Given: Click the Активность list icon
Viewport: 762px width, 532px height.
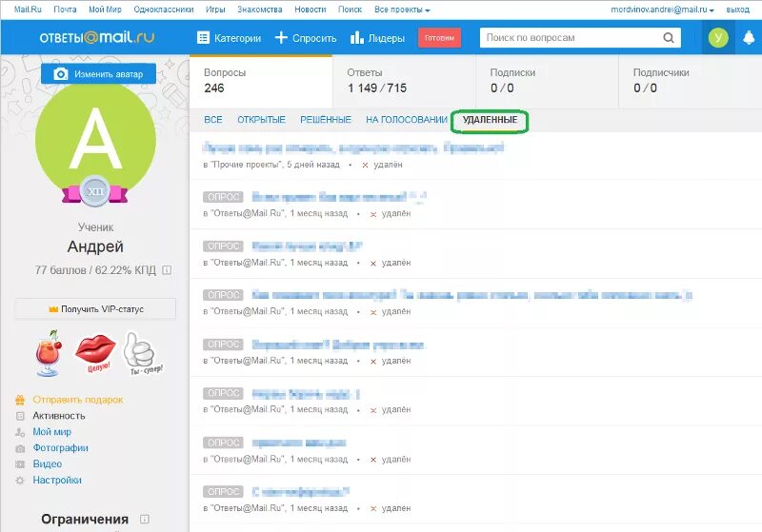Looking at the screenshot, I should click(x=20, y=416).
